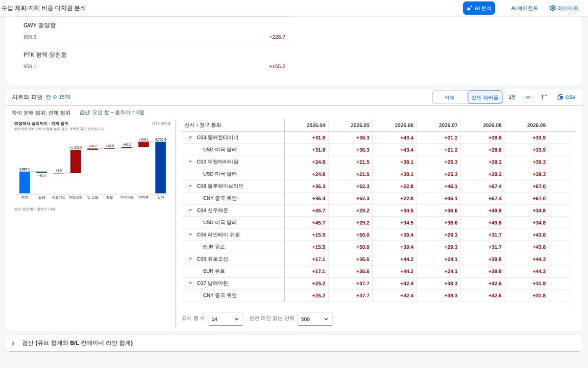The image size is (588, 368).
Task: Collapse the C04 신우해운 row
Action: [x=190, y=210]
